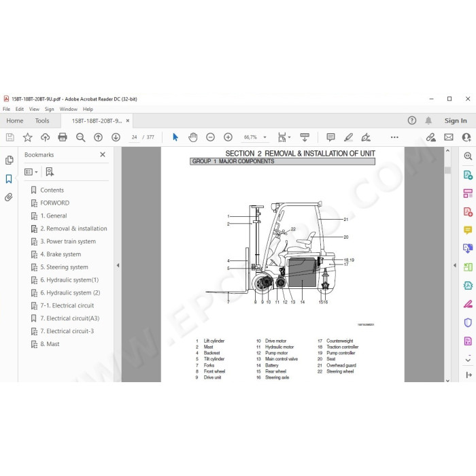Collapse the right tools pane

[x=455, y=265]
